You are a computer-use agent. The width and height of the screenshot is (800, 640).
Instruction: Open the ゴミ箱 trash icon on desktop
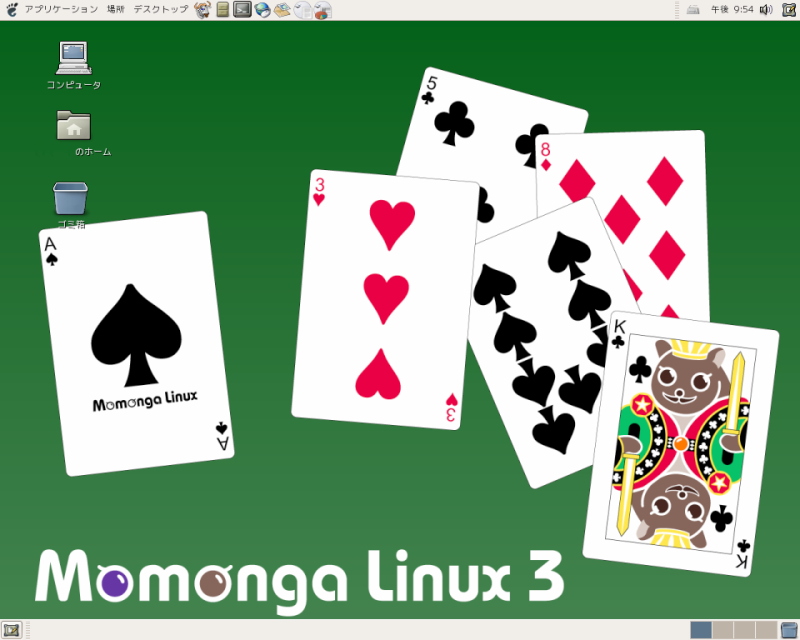point(70,198)
